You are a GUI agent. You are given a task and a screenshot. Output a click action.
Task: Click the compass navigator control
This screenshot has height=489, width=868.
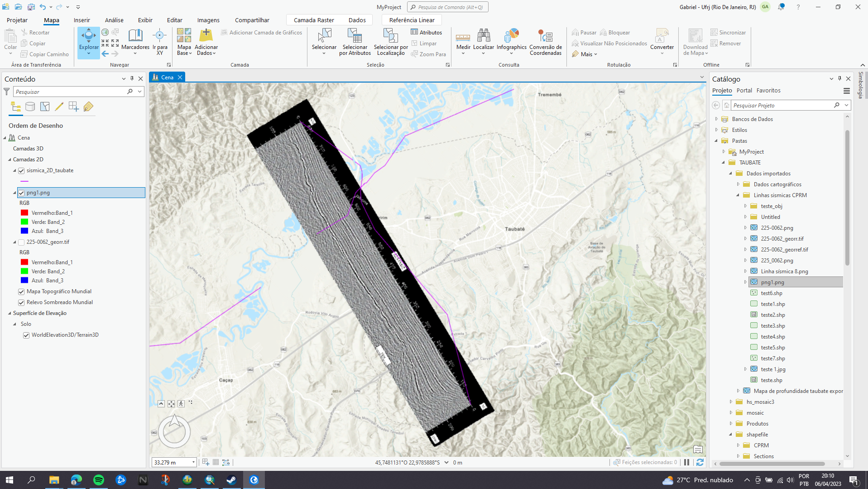pyautogui.click(x=174, y=431)
